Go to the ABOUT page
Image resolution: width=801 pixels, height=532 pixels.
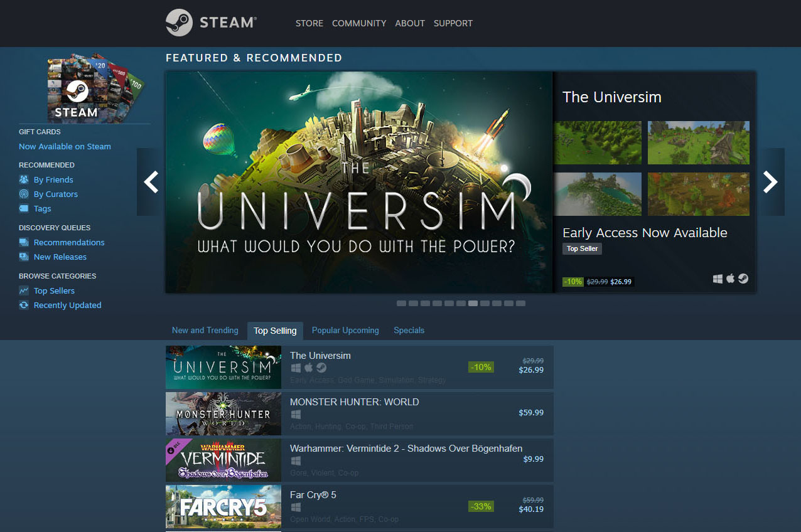point(410,23)
